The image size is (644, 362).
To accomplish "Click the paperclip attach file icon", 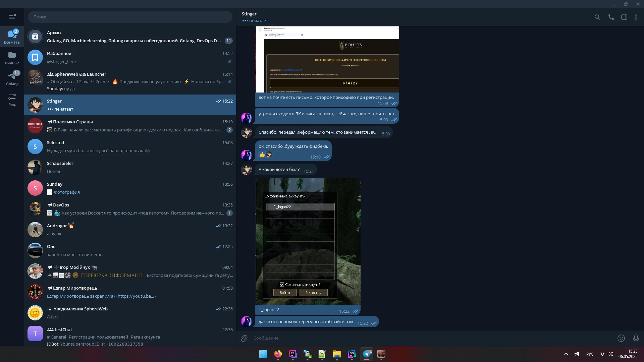I will click(244, 338).
